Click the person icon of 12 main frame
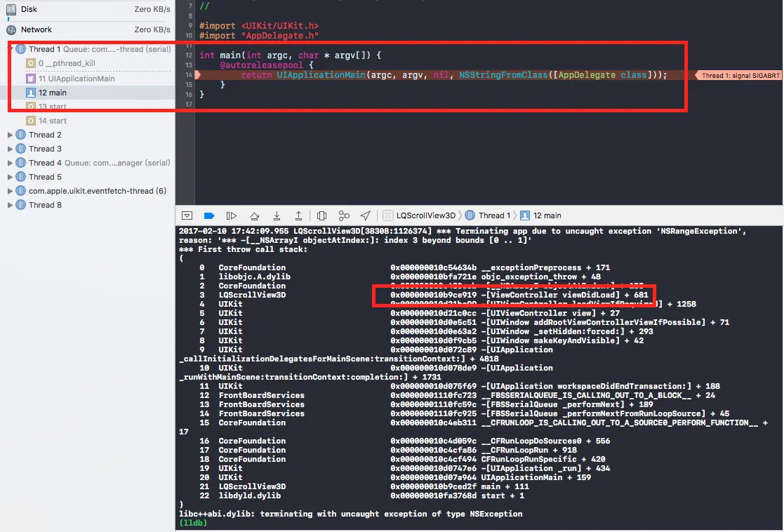Viewport: 784px width, 532px height. [30, 93]
